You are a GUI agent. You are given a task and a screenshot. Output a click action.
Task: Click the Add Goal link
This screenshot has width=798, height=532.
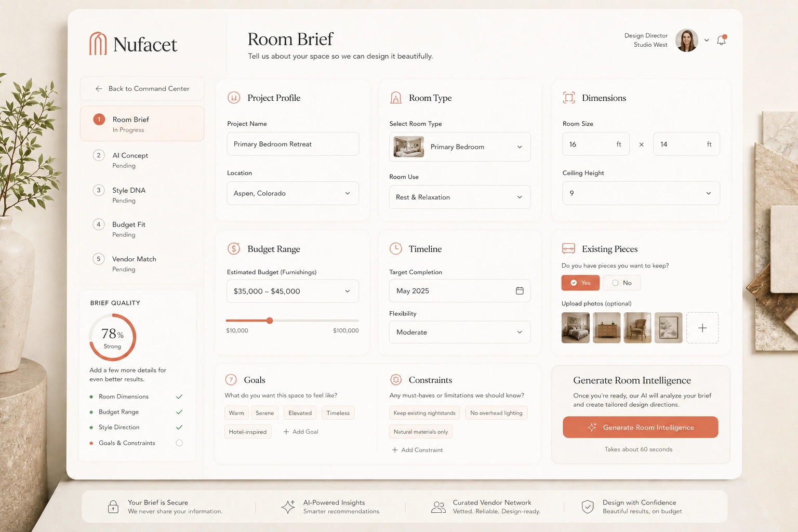301,432
